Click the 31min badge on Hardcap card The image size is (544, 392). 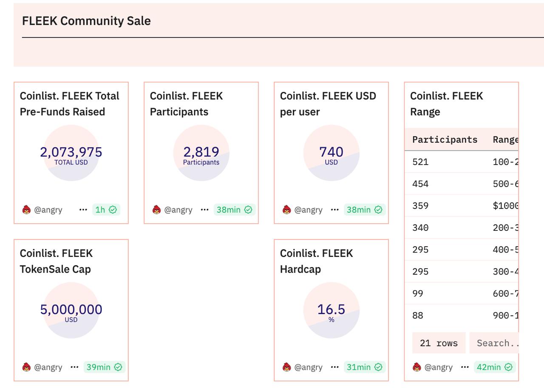pyautogui.click(x=364, y=367)
